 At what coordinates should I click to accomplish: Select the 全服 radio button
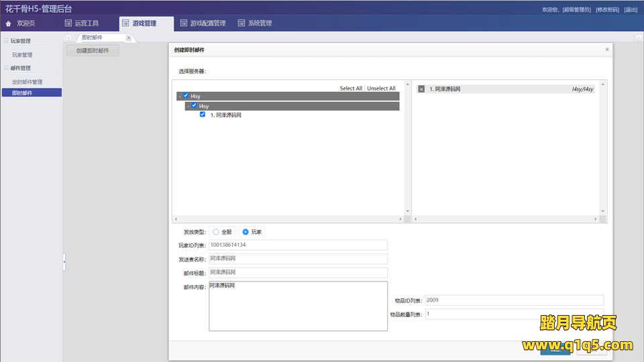215,232
